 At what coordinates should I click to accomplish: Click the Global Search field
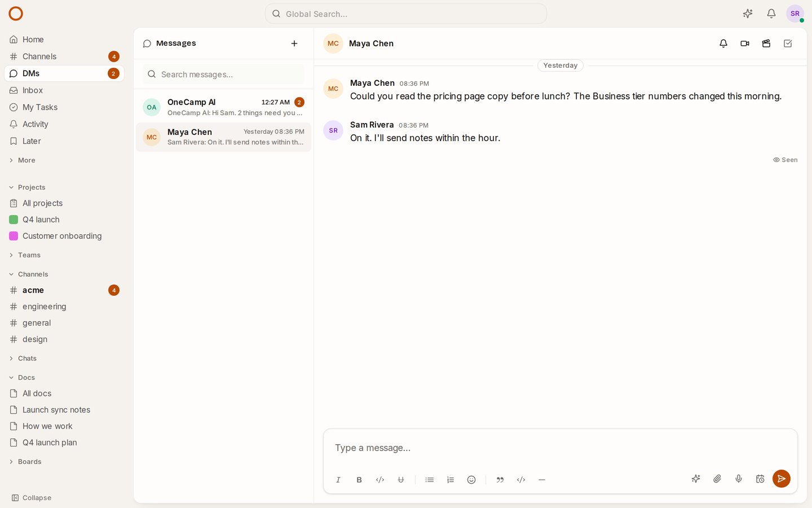click(406, 14)
